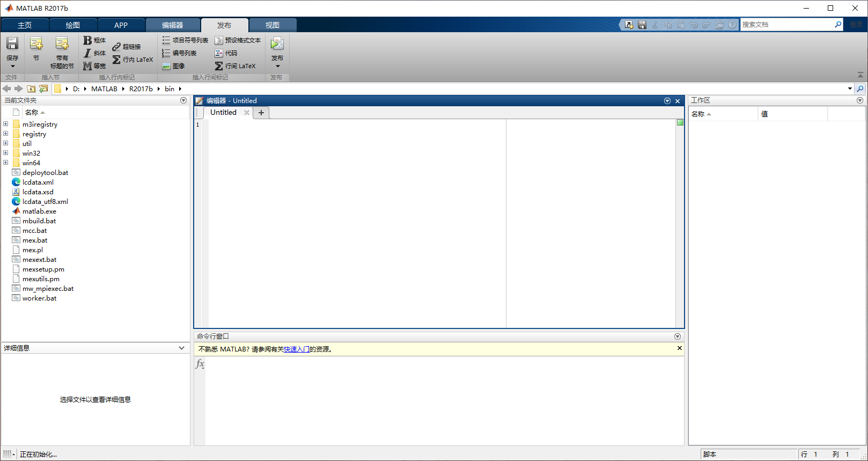
Task: Insert a Hyperlink (超链接)
Action: click(x=127, y=47)
